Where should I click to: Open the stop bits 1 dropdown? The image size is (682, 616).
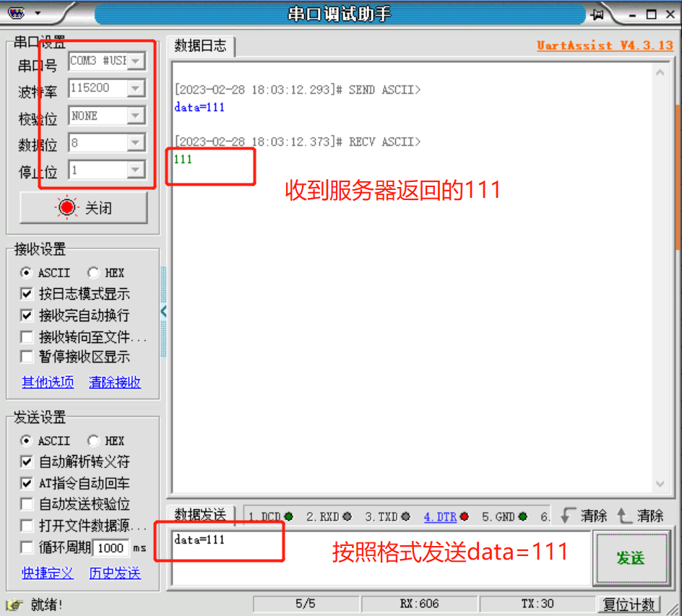136,170
